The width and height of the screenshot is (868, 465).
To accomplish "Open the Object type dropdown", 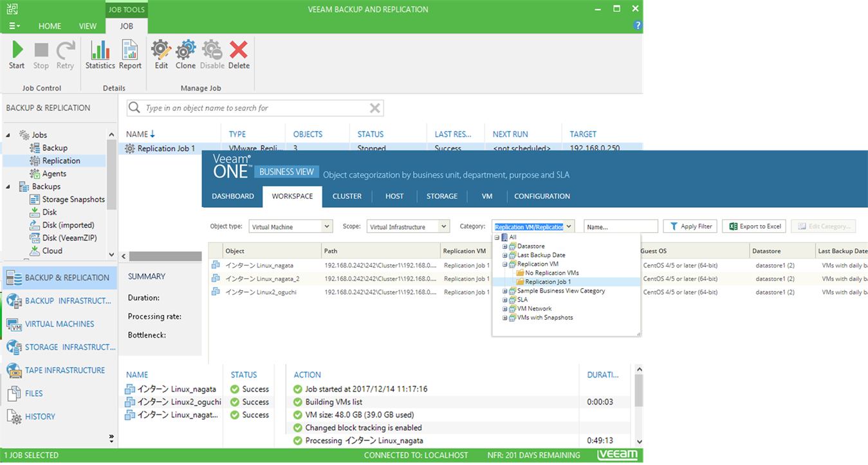I will point(291,226).
